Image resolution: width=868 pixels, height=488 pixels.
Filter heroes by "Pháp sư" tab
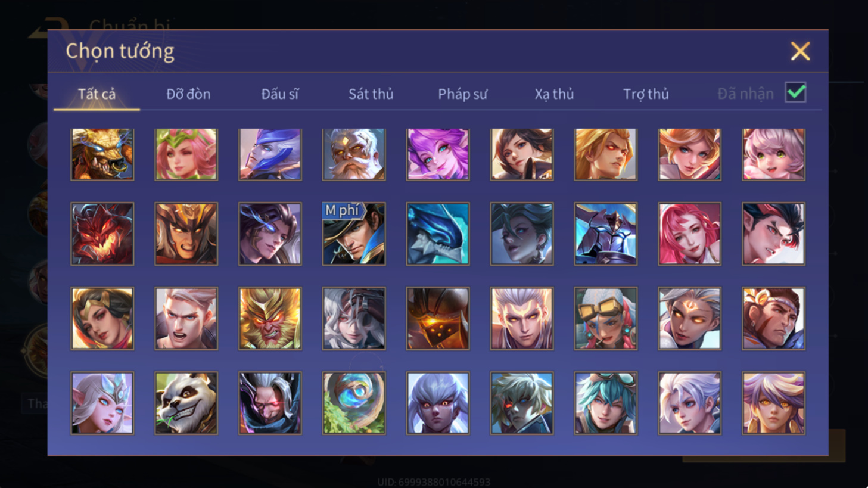(x=462, y=94)
